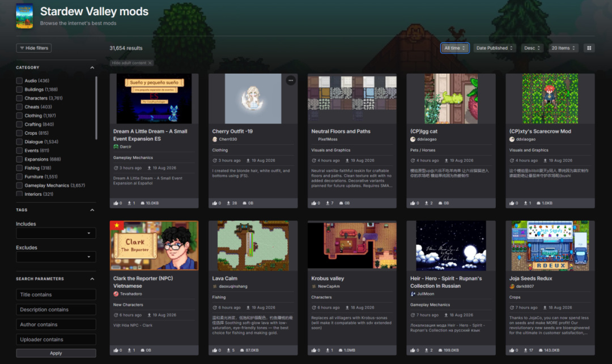
Task: Check the Audio category checkbox
Action: (x=19, y=81)
